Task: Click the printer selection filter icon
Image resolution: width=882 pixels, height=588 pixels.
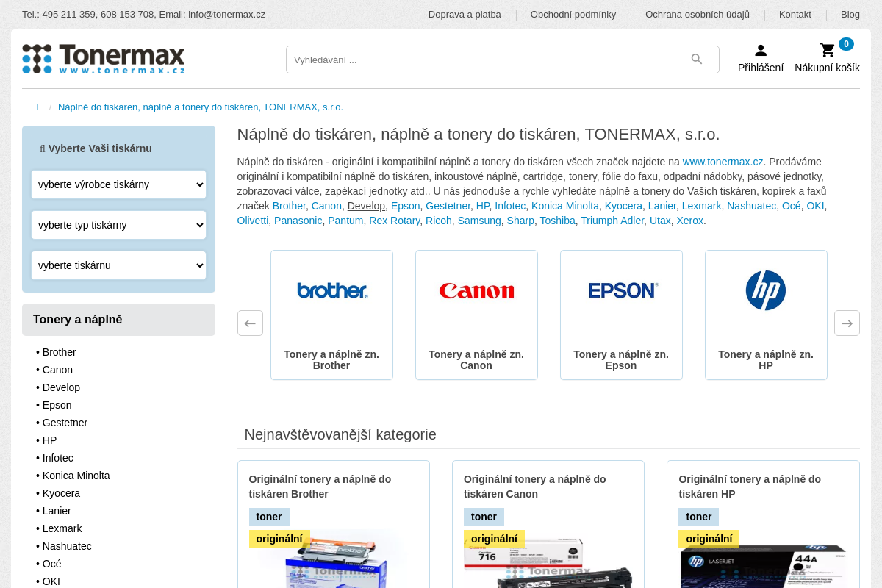Action: coord(42,148)
